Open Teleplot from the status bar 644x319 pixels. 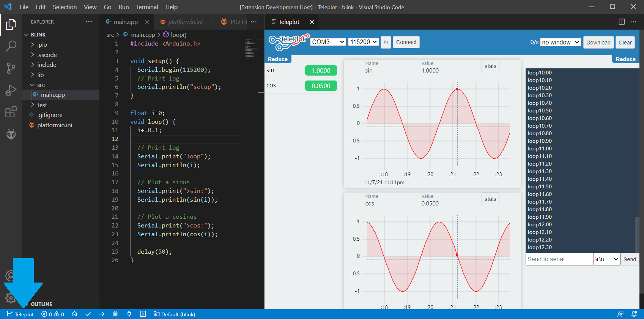[20, 314]
